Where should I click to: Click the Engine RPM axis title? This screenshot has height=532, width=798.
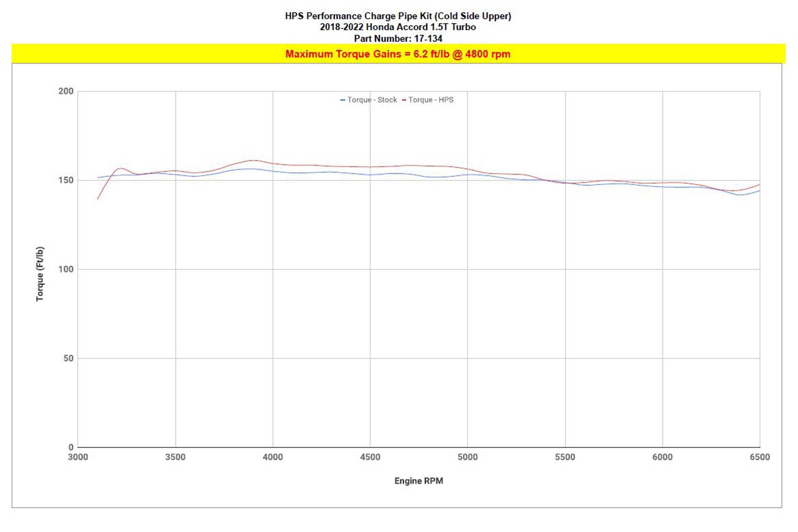pyautogui.click(x=418, y=481)
